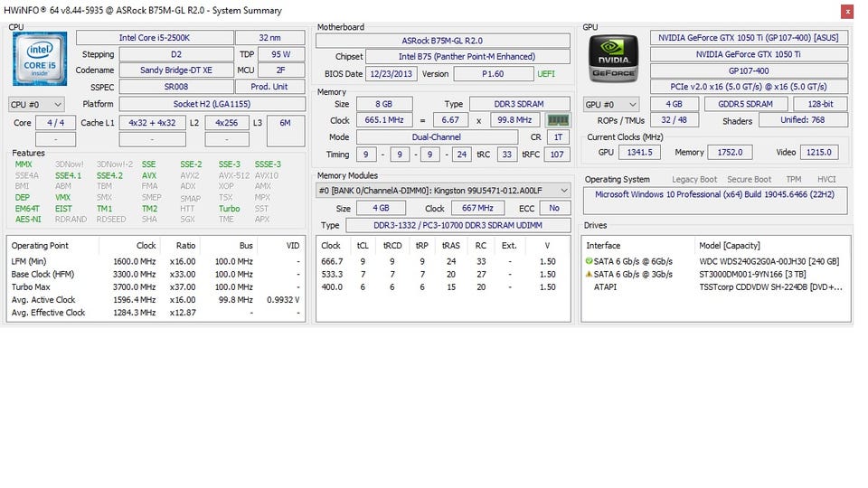Click the Socket H2 (LGA1155) platform field
This screenshot has width=868, height=488.
[x=212, y=104]
